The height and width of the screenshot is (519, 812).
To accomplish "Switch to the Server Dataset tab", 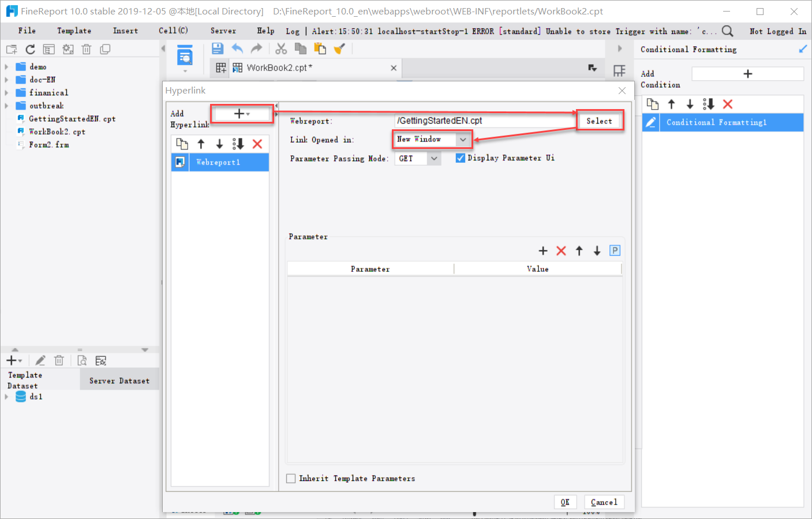I will pos(119,379).
